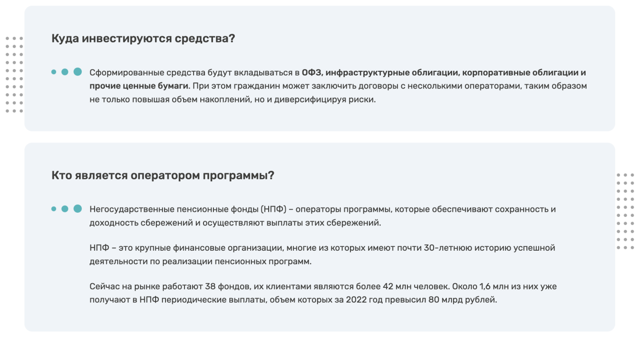This screenshot has width=644, height=337.
Task: Click the gray dot grid on the left edge
Action: 14,75
